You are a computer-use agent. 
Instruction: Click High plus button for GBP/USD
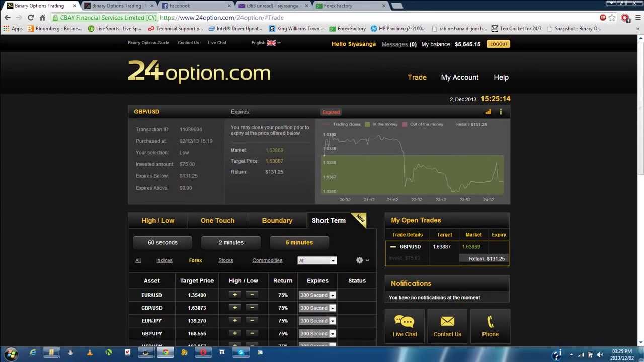tap(235, 308)
